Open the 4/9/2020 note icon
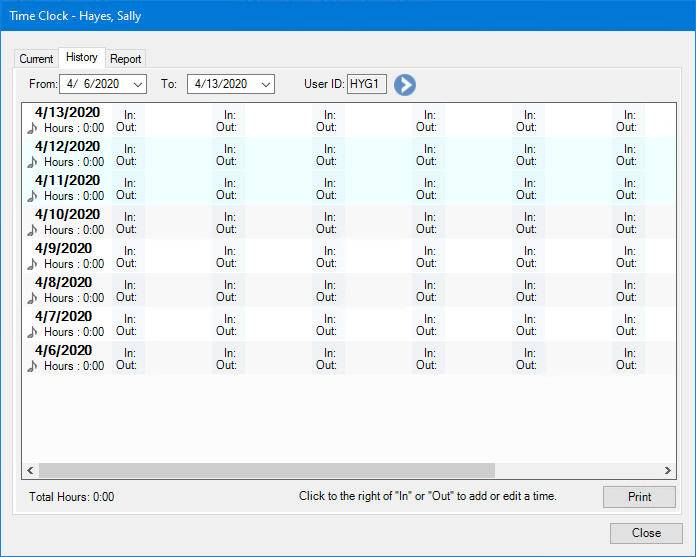This screenshot has height=557, width=696. click(x=32, y=264)
